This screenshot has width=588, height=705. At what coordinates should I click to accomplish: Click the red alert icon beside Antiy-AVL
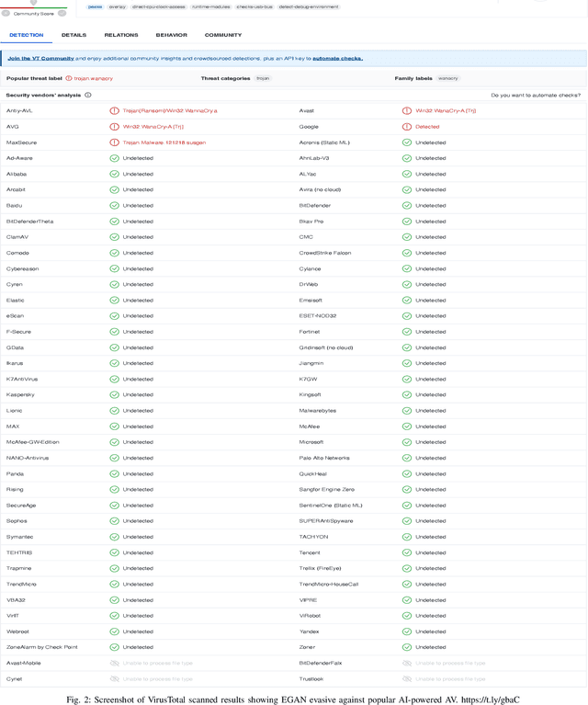point(115,110)
